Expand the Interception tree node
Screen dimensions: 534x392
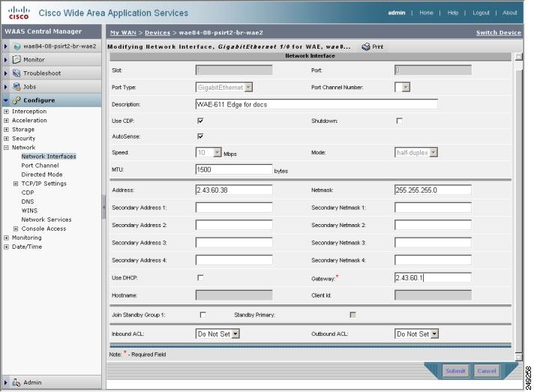point(6,111)
